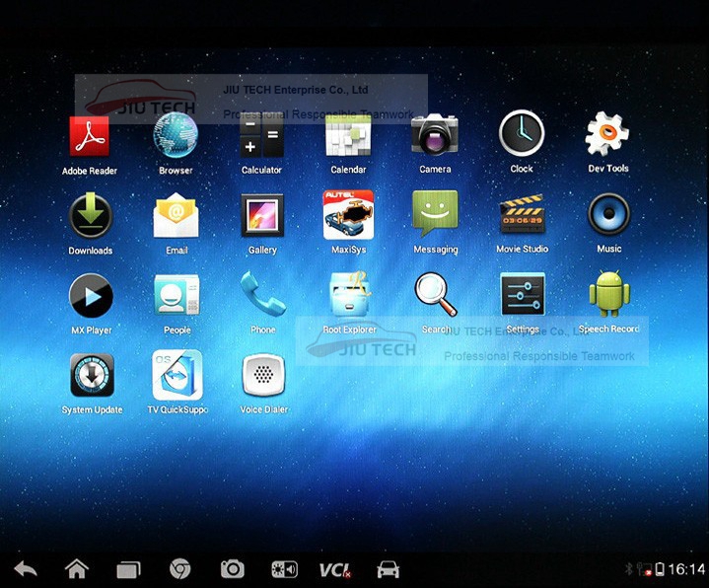Tap the VCI connection status icon

tap(335, 570)
